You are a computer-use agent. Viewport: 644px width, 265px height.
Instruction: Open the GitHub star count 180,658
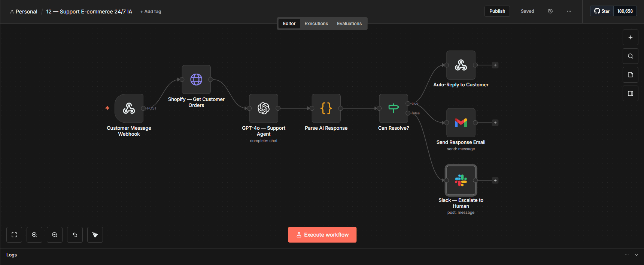pyautogui.click(x=625, y=11)
